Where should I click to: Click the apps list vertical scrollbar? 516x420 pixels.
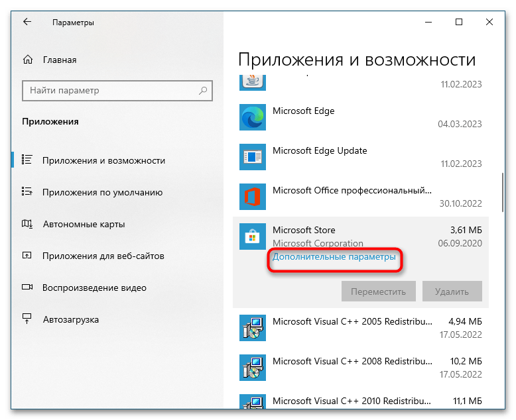(503, 192)
